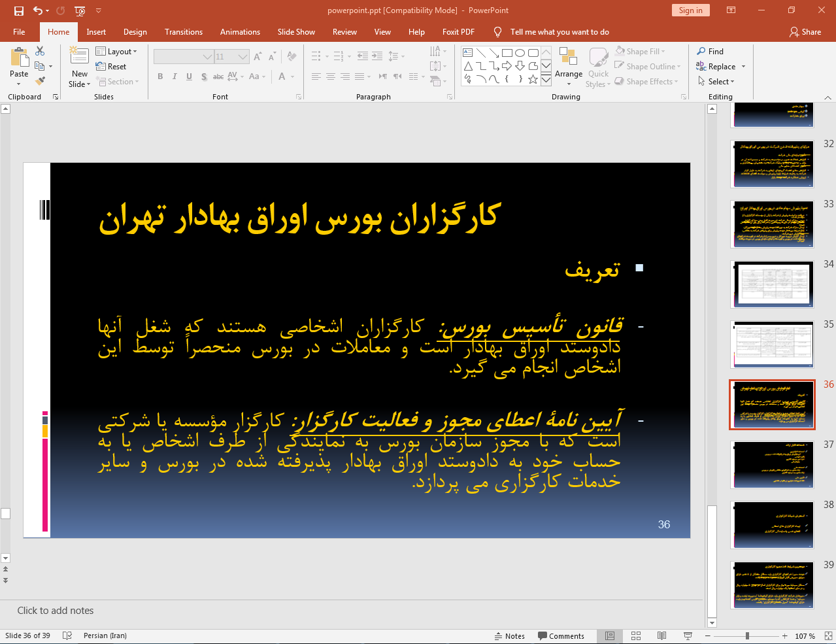Image resolution: width=836 pixels, height=644 pixels.
Task: Insert a New Slide
Action: point(79,67)
